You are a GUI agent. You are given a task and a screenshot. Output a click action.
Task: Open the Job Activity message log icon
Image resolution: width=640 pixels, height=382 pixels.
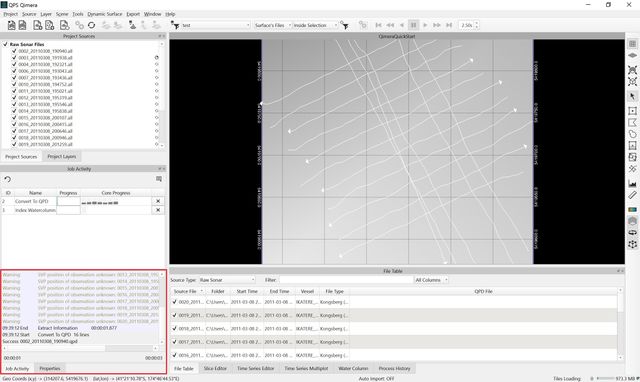159,179
